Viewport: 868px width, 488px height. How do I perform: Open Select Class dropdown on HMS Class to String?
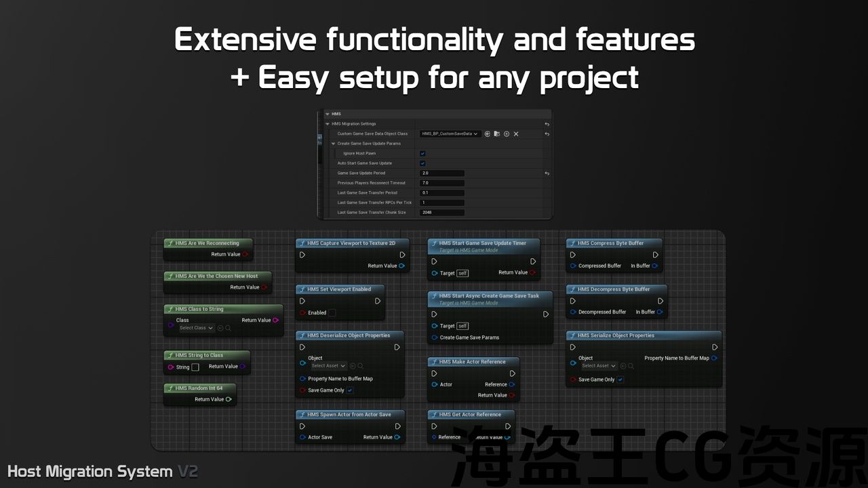pos(196,328)
